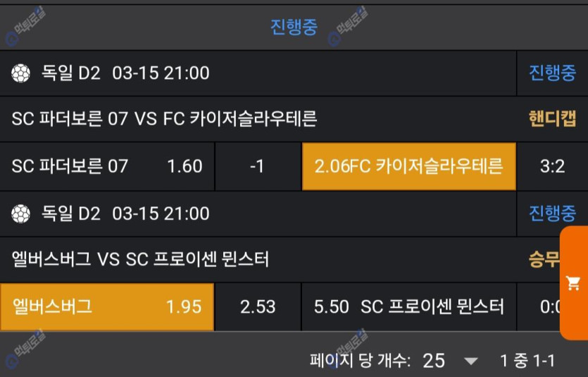
Task: Click the page size value 25
Action: 434,361
